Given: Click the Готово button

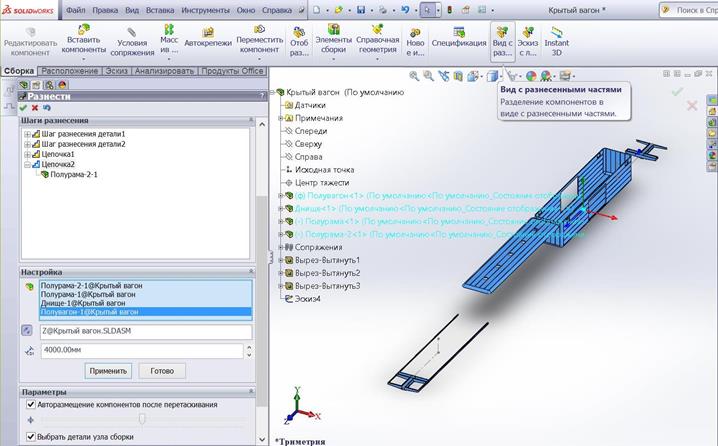Looking at the screenshot, I should pos(161,371).
